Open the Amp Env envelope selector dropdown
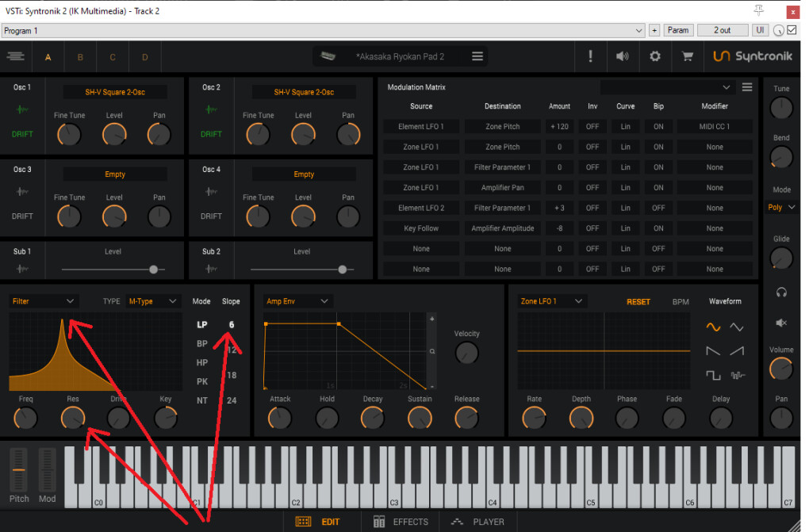Screen dimensions: 809x532 [x=297, y=300]
